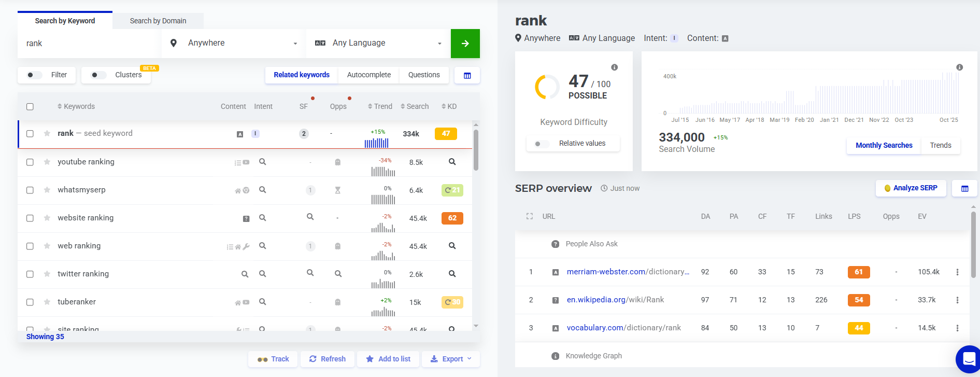
Task: Open SERP overview column settings icon
Action: (964, 189)
